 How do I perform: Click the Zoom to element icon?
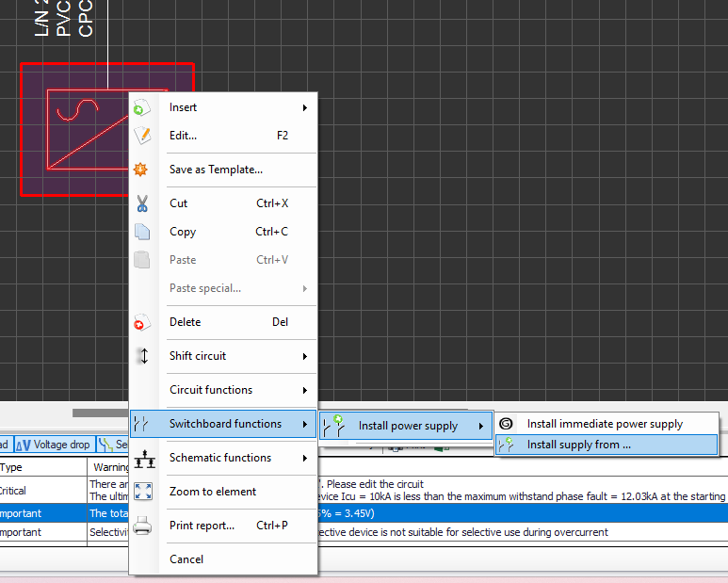coord(143,492)
